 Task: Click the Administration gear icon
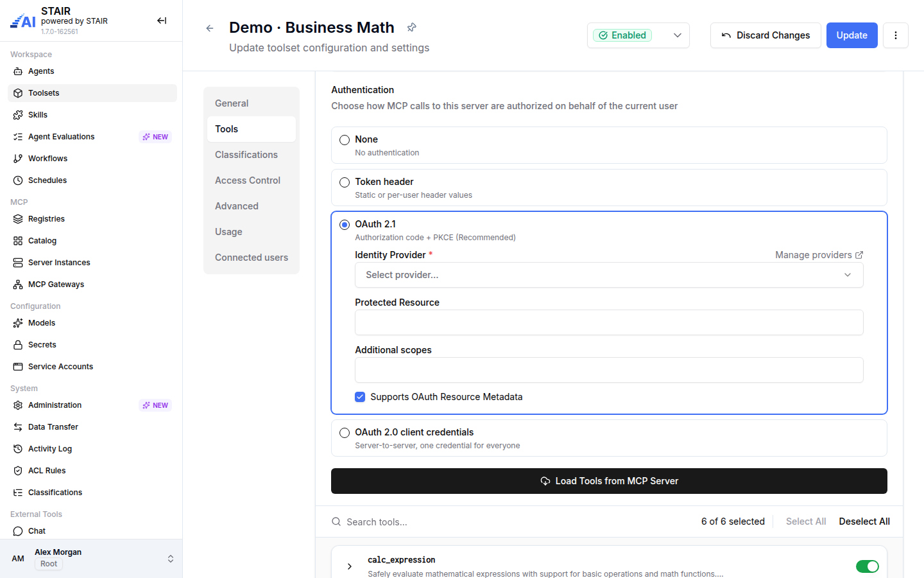pyautogui.click(x=18, y=405)
